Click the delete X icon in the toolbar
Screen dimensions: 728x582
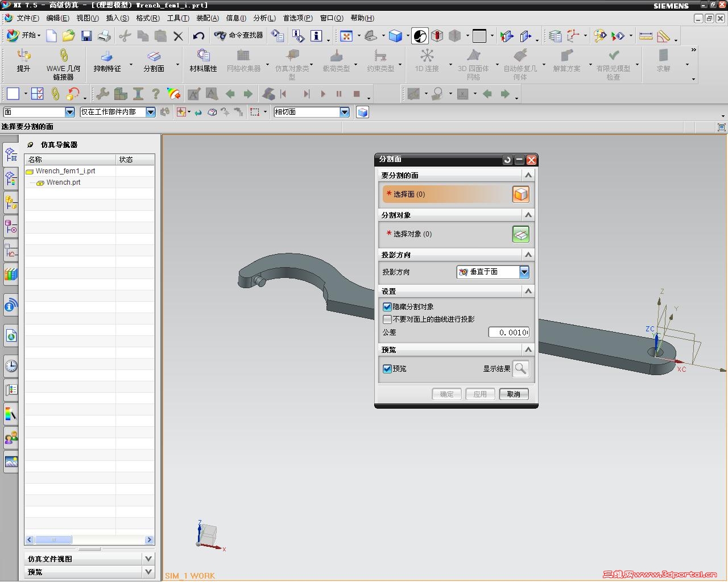pyautogui.click(x=178, y=36)
